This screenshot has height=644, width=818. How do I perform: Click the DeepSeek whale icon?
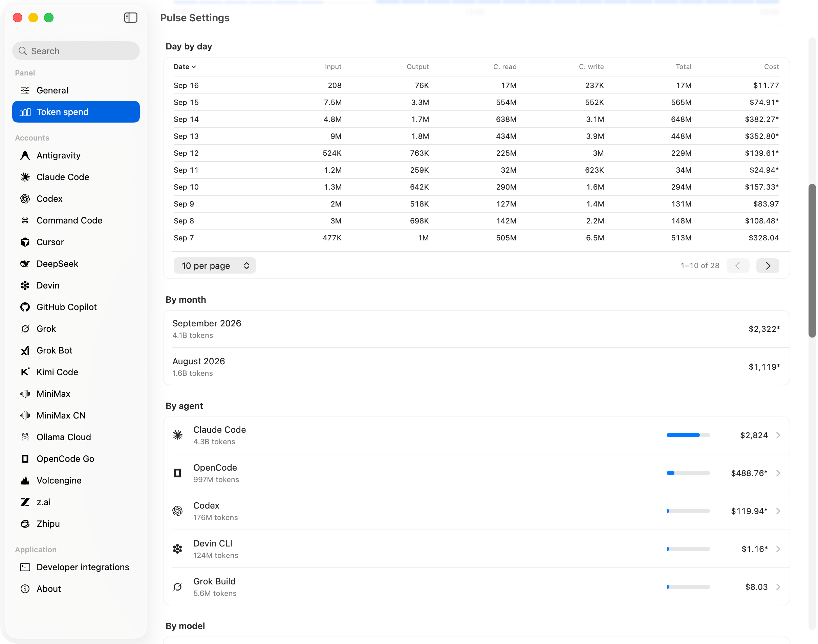click(25, 264)
